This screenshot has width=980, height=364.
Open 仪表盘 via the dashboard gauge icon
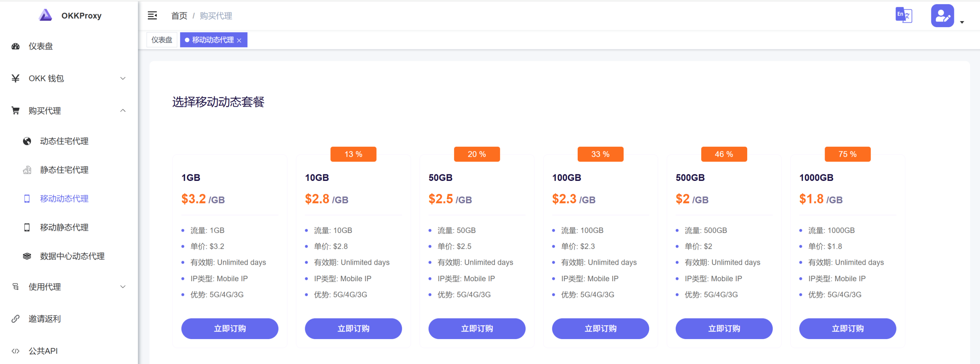coord(15,46)
